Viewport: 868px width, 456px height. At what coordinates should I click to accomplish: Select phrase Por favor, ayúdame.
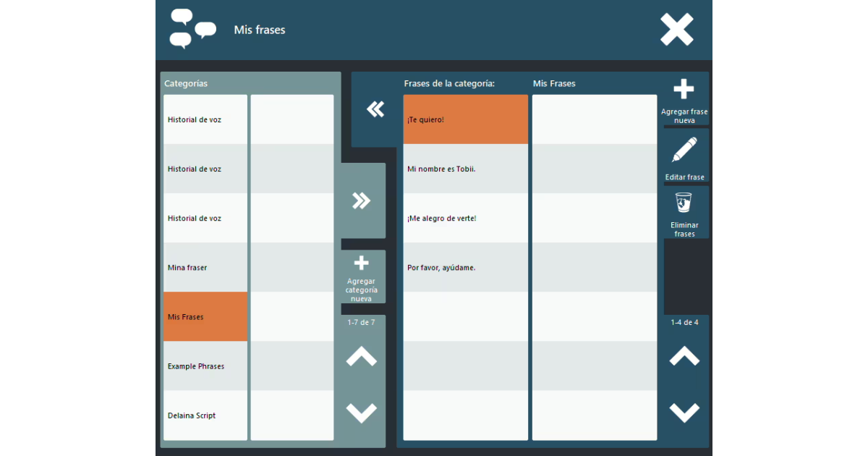465,267
